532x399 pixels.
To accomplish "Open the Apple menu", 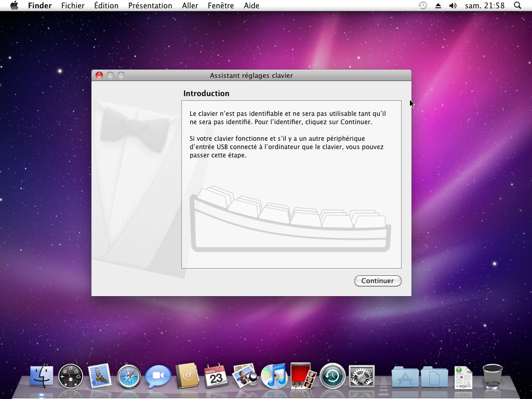I will point(14,6).
